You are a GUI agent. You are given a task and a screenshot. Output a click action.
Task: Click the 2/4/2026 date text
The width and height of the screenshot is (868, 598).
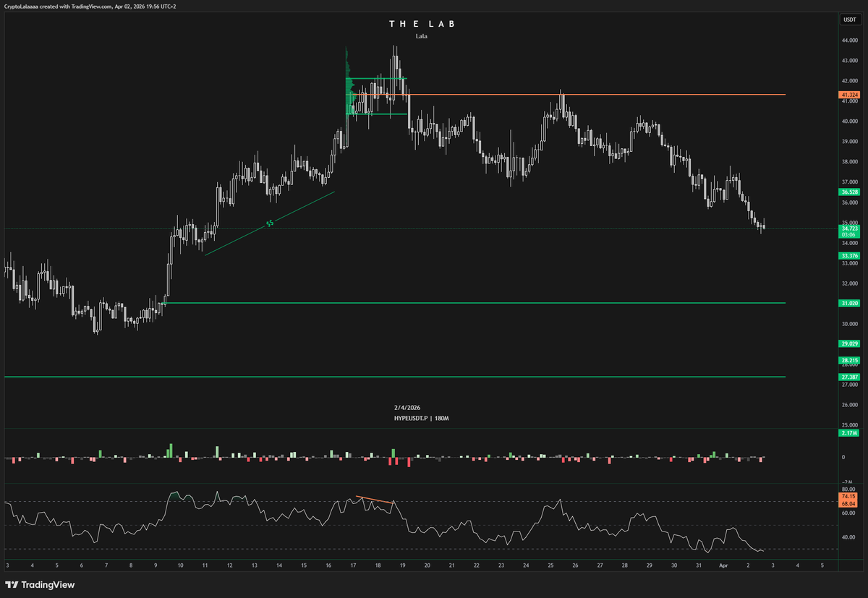tap(406, 408)
